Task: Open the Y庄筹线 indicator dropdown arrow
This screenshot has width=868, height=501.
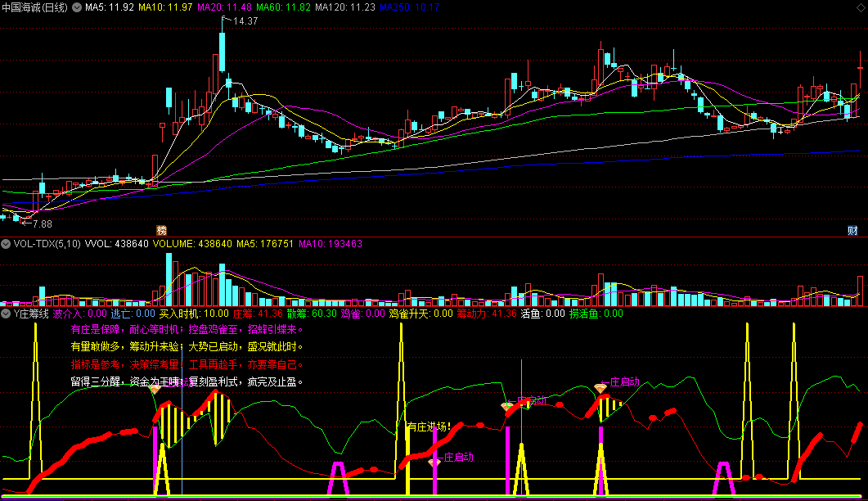Action: [x=6, y=314]
